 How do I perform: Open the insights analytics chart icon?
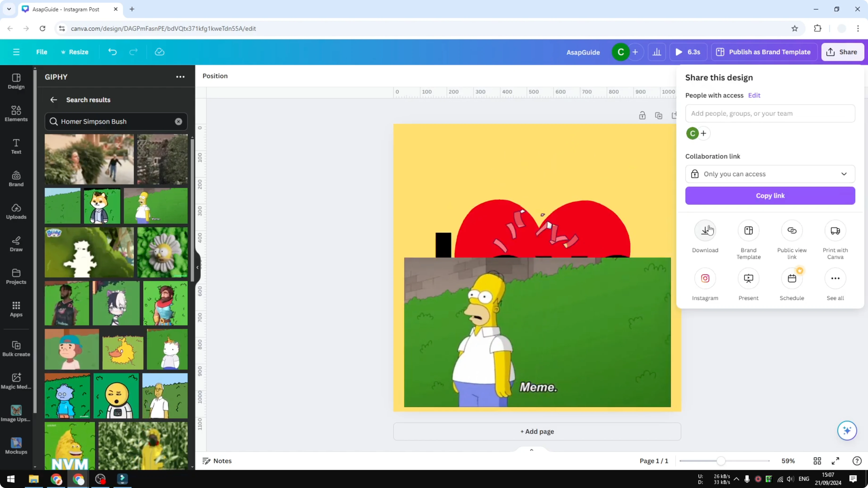657,52
